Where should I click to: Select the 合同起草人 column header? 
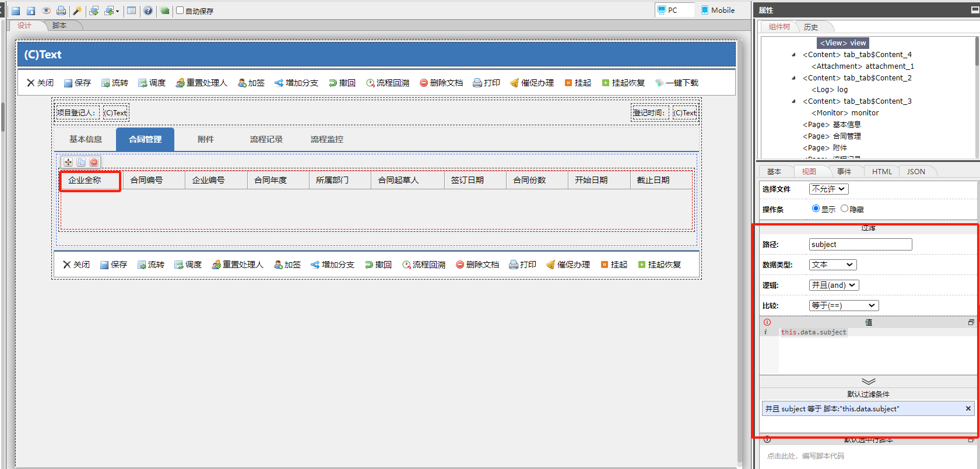pos(408,180)
